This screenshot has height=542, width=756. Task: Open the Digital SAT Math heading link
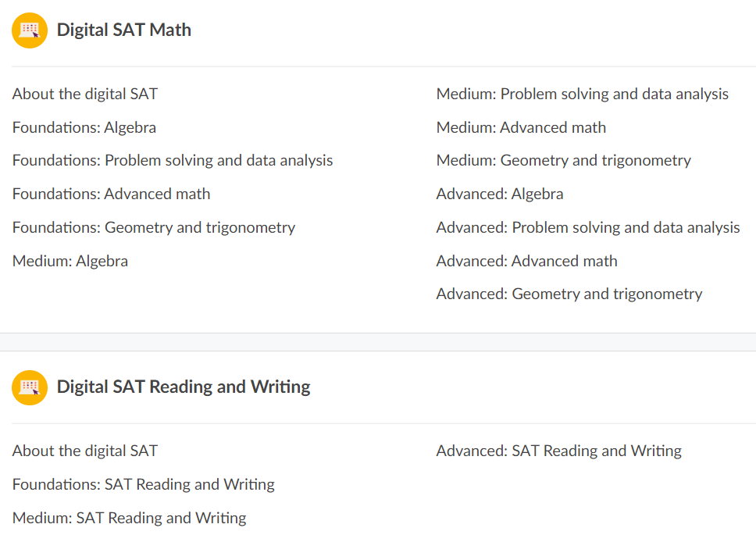123,30
